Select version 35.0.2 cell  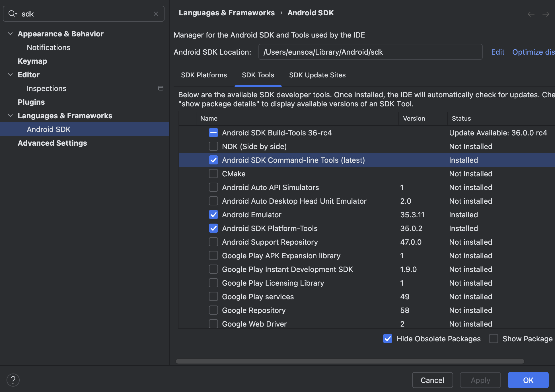click(x=411, y=228)
